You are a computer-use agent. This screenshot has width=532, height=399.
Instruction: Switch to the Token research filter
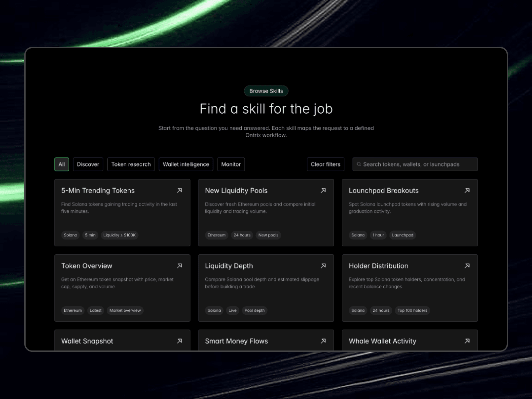(x=131, y=164)
